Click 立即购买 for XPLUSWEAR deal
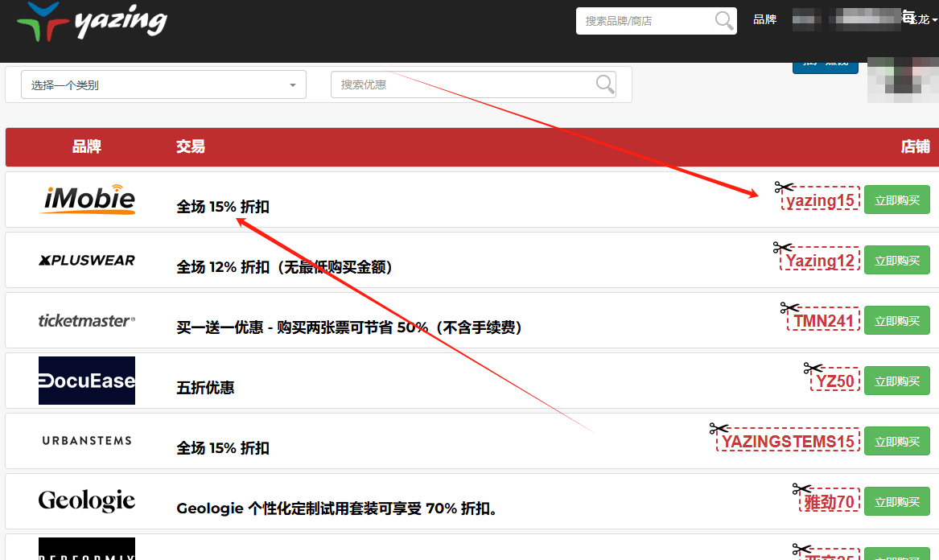The image size is (939, 560). (x=897, y=261)
